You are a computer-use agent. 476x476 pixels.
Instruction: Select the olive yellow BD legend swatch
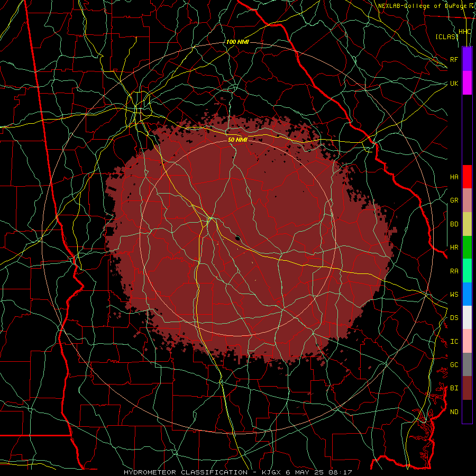(x=467, y=224)
